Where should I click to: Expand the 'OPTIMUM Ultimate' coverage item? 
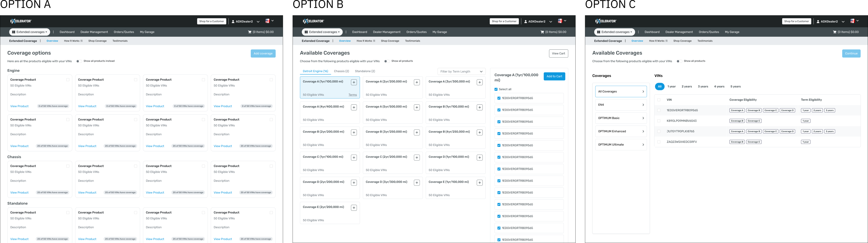(621, 145)
